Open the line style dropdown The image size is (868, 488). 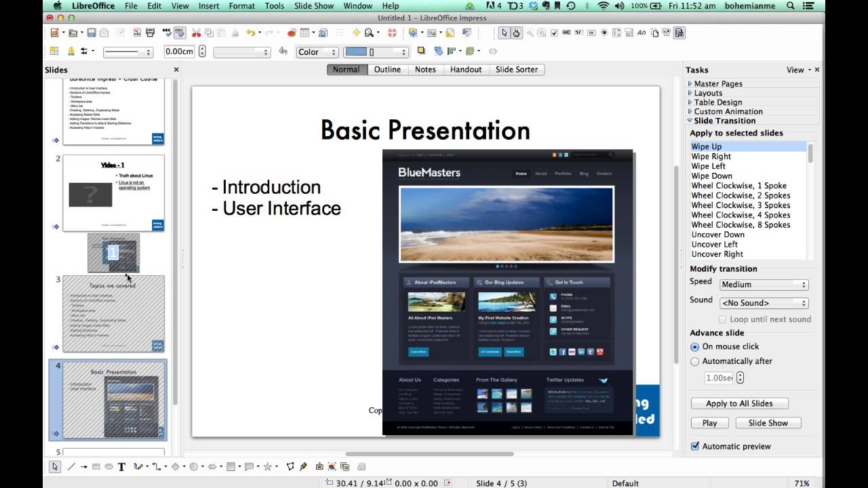click(128, 52)
